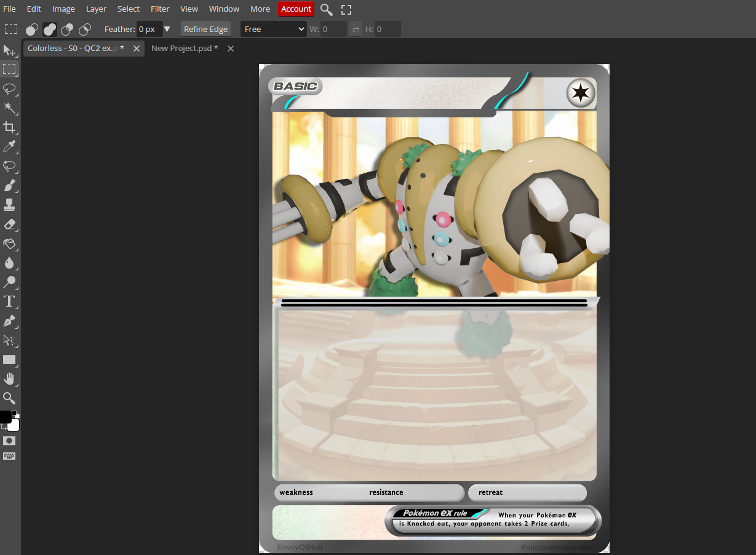Close the New Project.psd tab

(231, 48)
